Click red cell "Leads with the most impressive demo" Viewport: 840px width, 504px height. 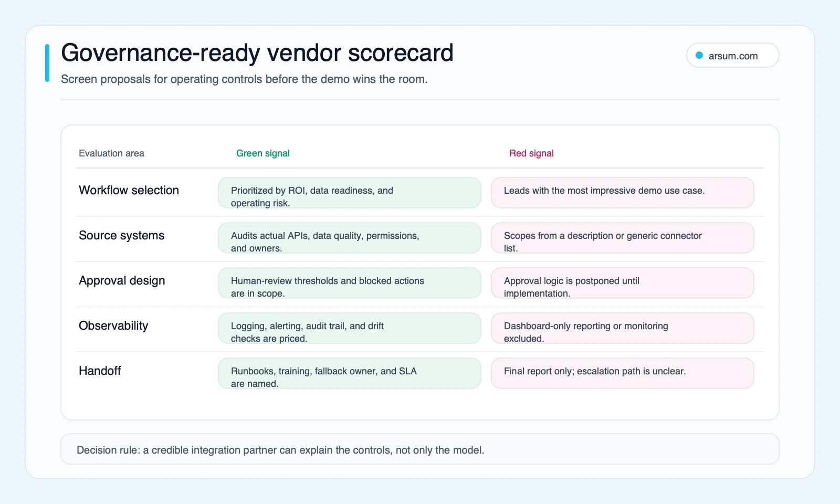(623, 193)
